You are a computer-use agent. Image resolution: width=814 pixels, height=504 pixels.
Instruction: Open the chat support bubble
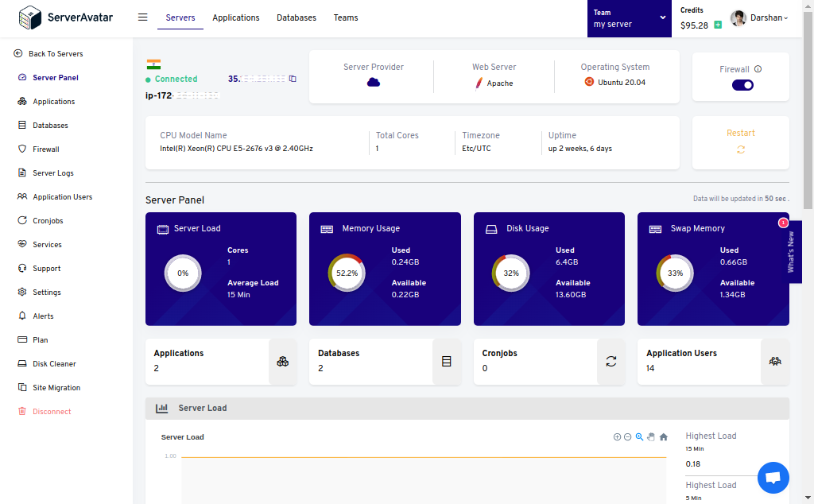coord(773,478)
